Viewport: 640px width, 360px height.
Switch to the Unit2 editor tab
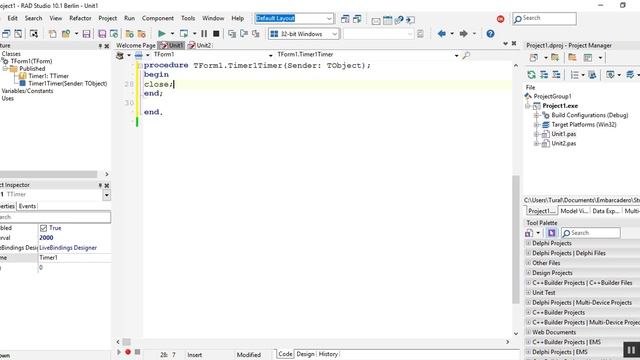(x=200, y=45)
